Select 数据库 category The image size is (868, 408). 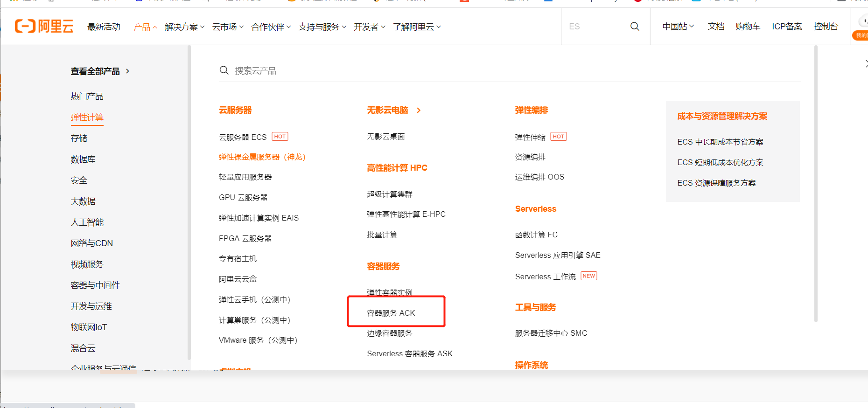[x=83, y=159]
